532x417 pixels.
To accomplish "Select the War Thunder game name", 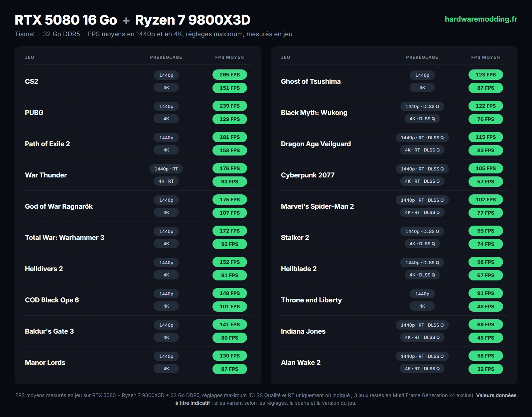I will coord(46,175).
